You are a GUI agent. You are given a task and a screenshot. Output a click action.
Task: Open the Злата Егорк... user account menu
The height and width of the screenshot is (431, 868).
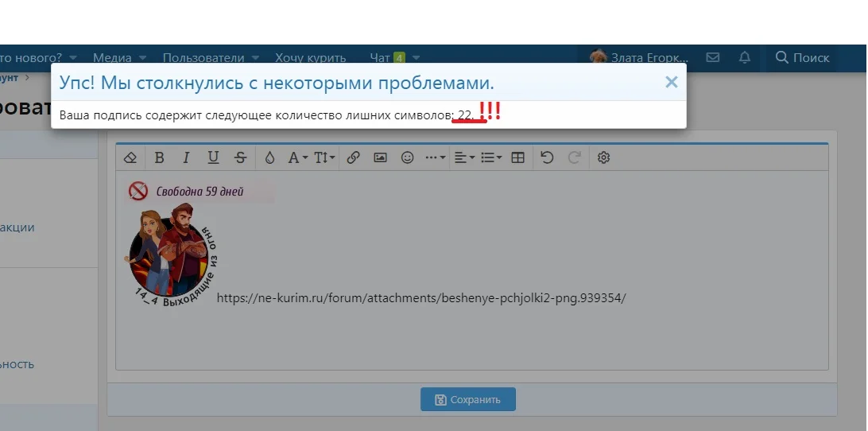tap(639, 57)
